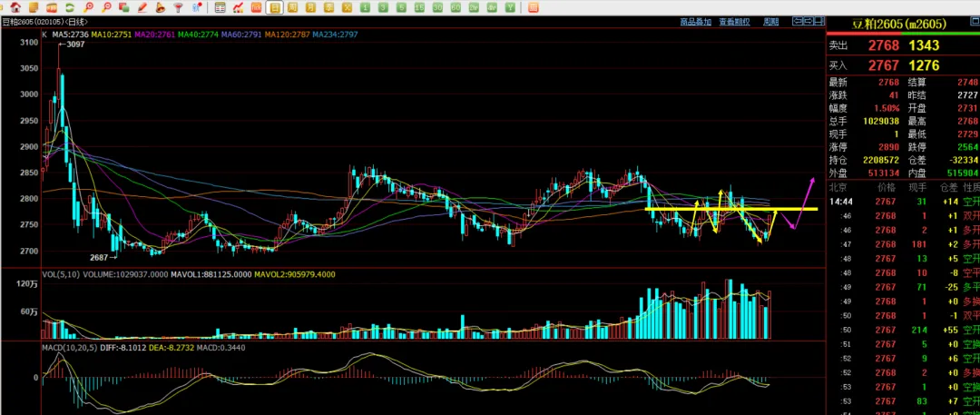Click MA5:2736 indicator label
980x415 pixels.
[x=69, y=35]
